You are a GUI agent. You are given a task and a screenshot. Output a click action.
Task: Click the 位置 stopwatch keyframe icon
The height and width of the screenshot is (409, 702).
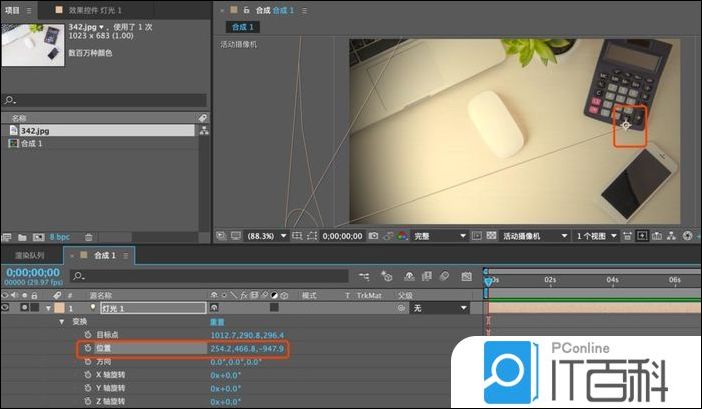coord(87,349)
